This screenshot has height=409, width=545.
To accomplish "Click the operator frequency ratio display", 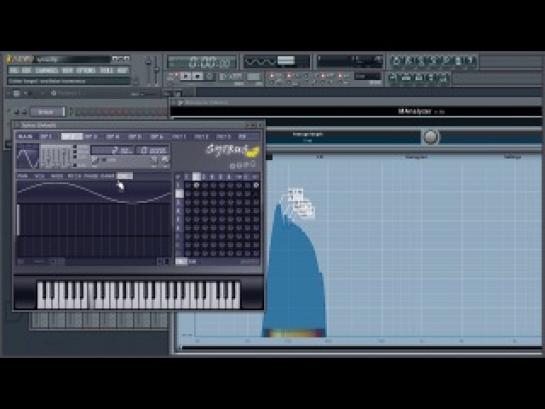I will (x=113, y=150).
